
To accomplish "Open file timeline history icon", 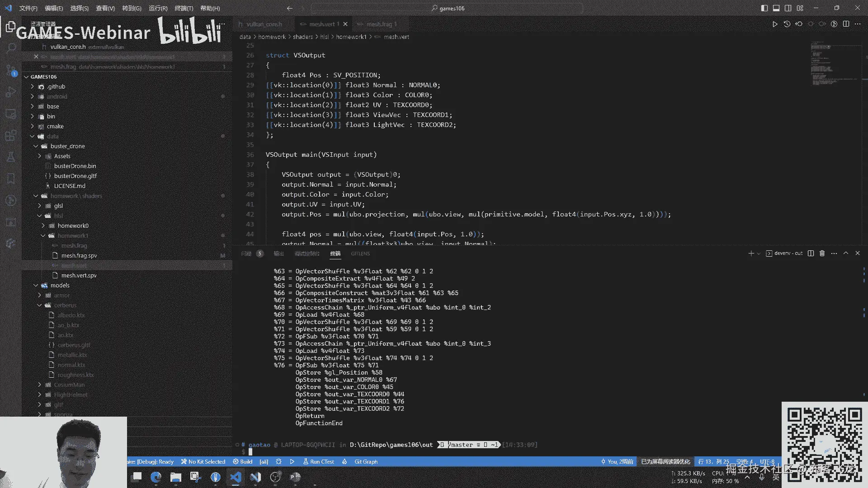I will tap(787, 24).
